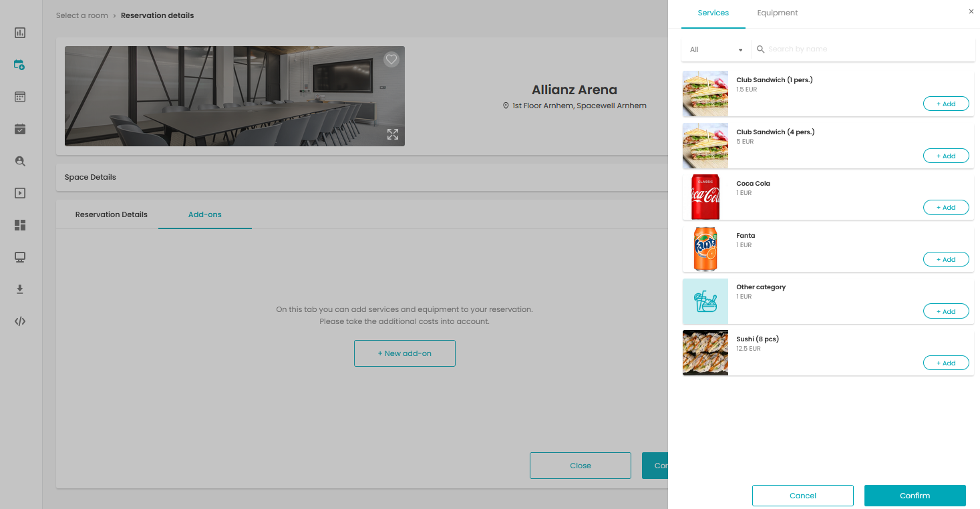Open the code brackets sidebar icon
The width and height of the screenshot is (980, 509).
[x=20, y=321]
